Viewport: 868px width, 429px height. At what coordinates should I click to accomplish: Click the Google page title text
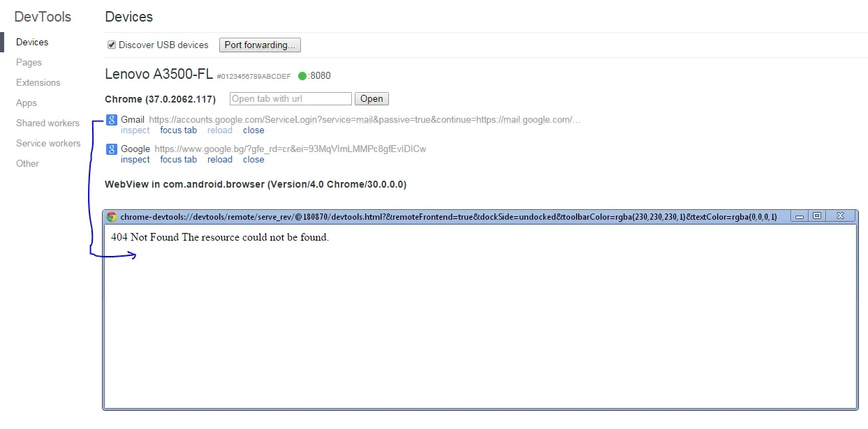tap(135, 149)
